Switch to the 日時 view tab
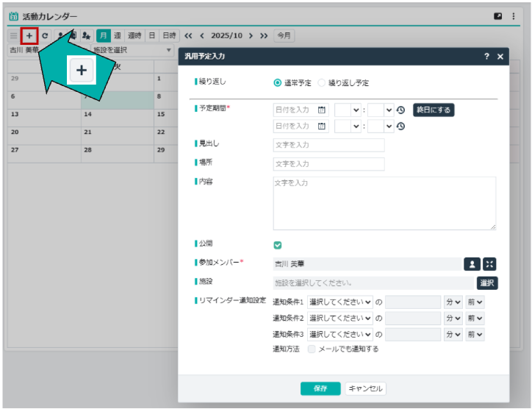 [169, 35]
